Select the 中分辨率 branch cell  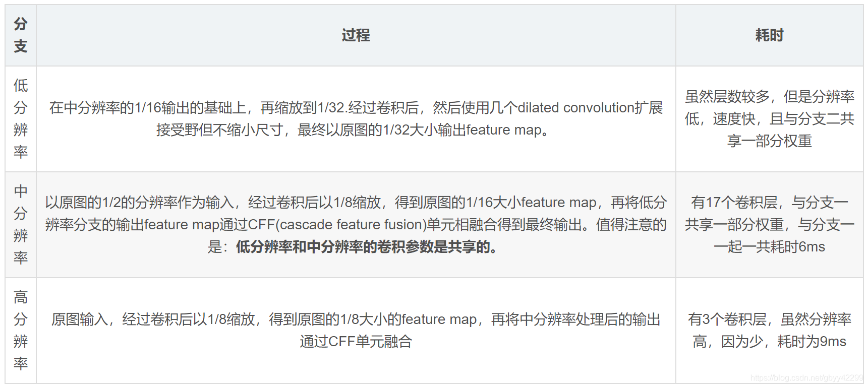click(x=21, y=225)
